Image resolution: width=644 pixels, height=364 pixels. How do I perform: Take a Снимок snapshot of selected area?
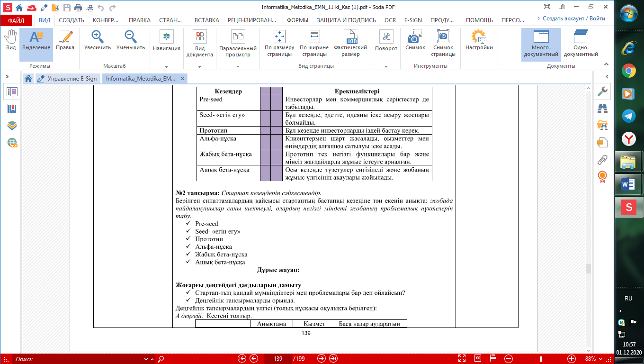coord(415,41)
